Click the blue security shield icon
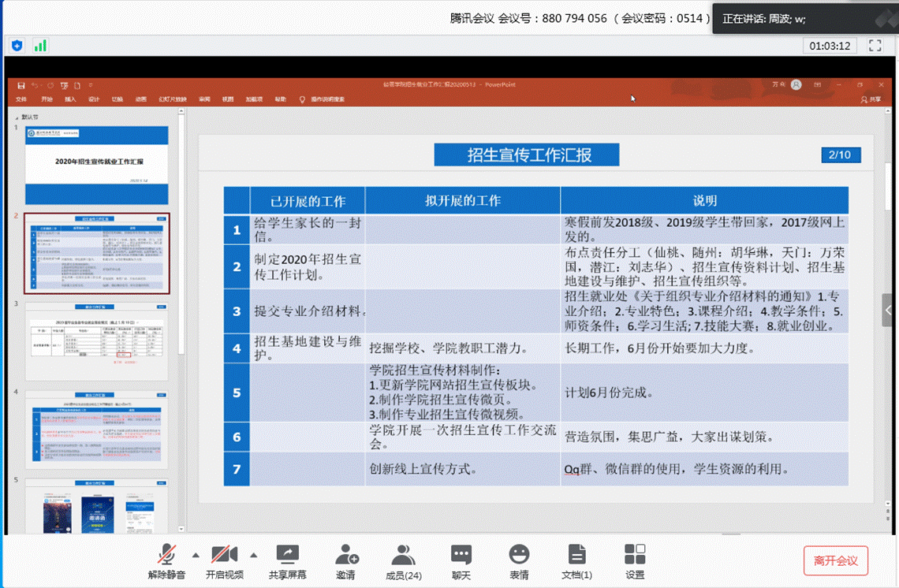The width and height of the screenshot is (899, 588). pyautogui.click(x=17, y=45)
